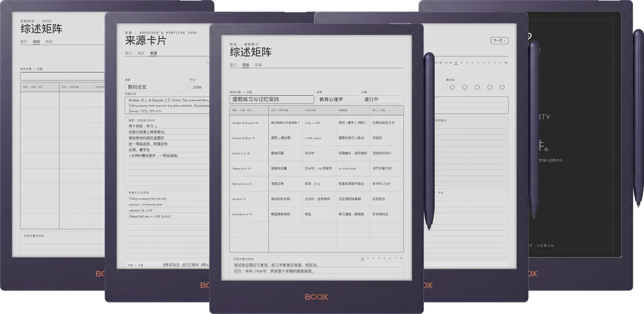Click the 最佳间隔 table cell

point(285,153)
